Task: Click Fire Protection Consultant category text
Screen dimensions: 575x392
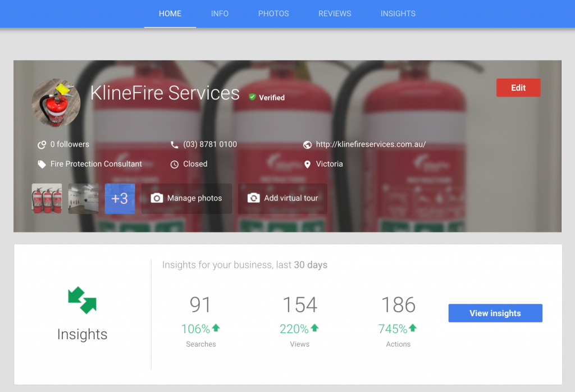Action: click(x=96, y=164)
